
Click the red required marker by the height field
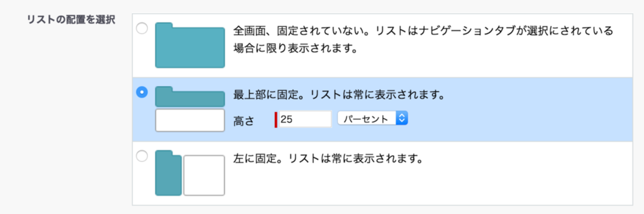click(276, 119)
